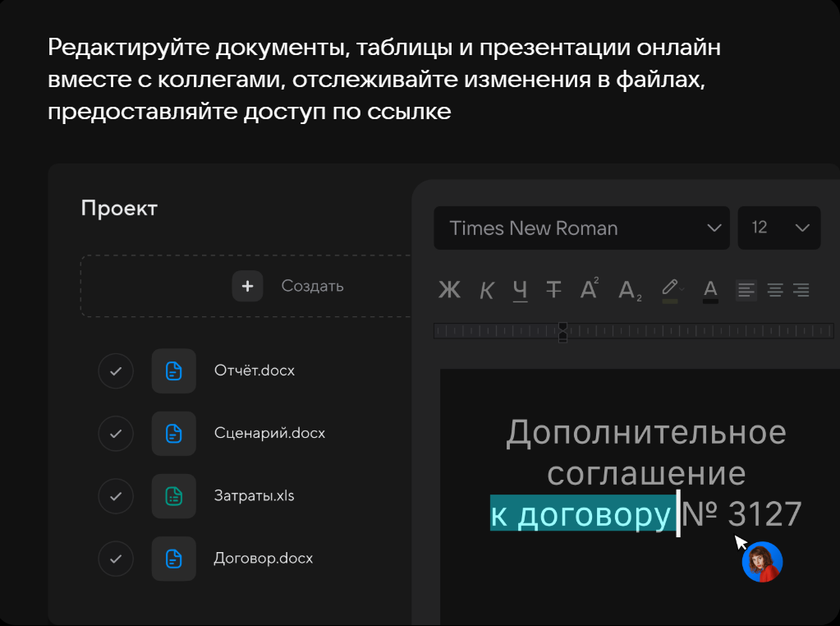Align text to the right
The width and height of the screenshot is (840, 626).
coord(801,290)
